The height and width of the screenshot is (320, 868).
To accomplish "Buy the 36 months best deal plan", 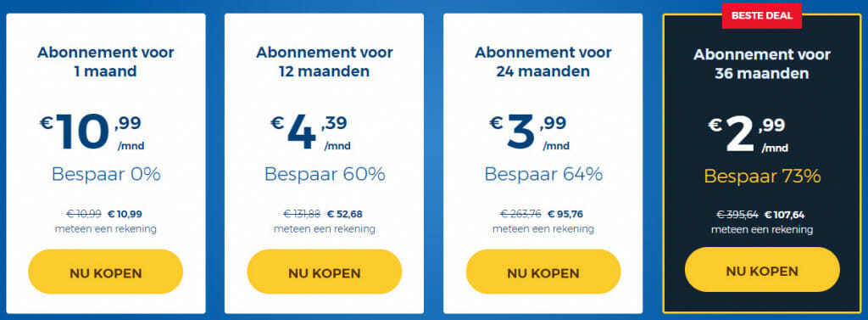I will coord(762,270).
